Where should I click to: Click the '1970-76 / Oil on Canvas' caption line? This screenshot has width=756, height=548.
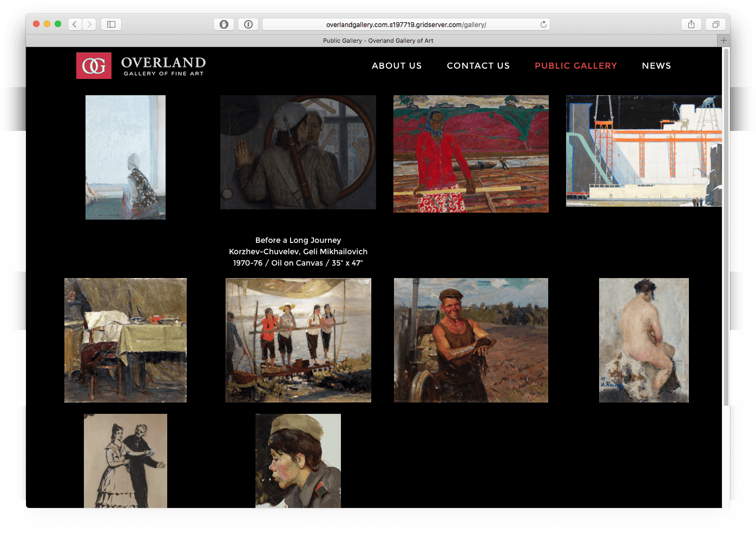[298, 263]
